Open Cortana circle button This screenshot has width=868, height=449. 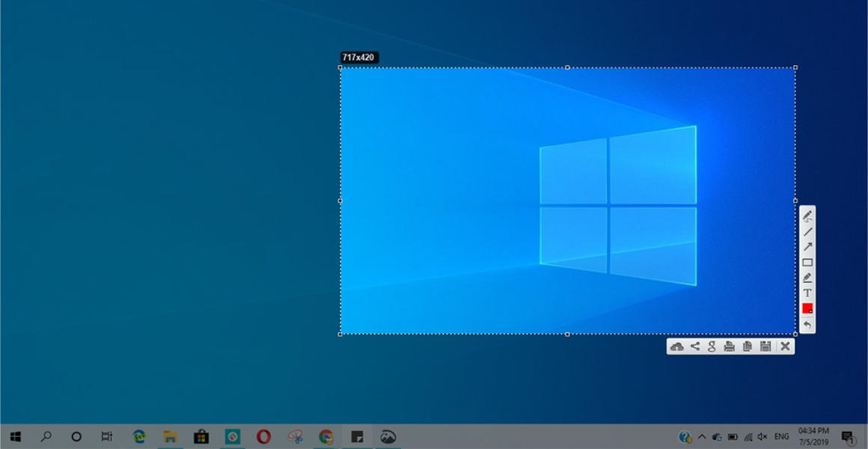pyautogui.click(x=76, y=437)
